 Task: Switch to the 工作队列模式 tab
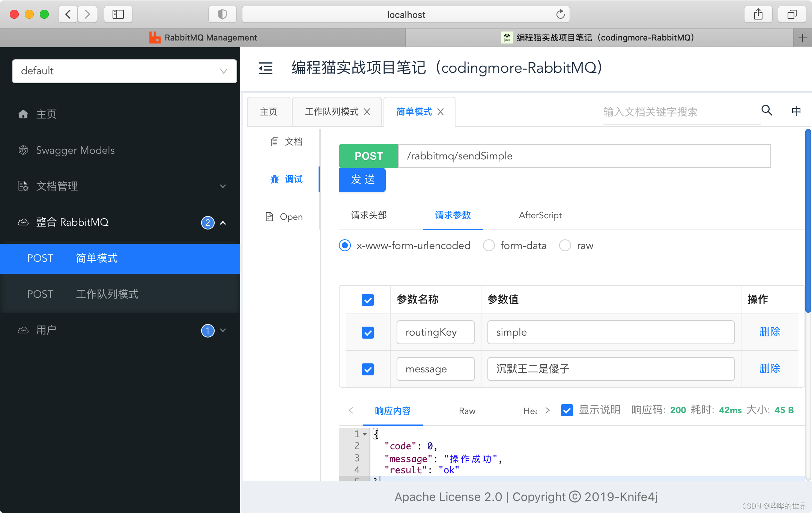(332, 112)
